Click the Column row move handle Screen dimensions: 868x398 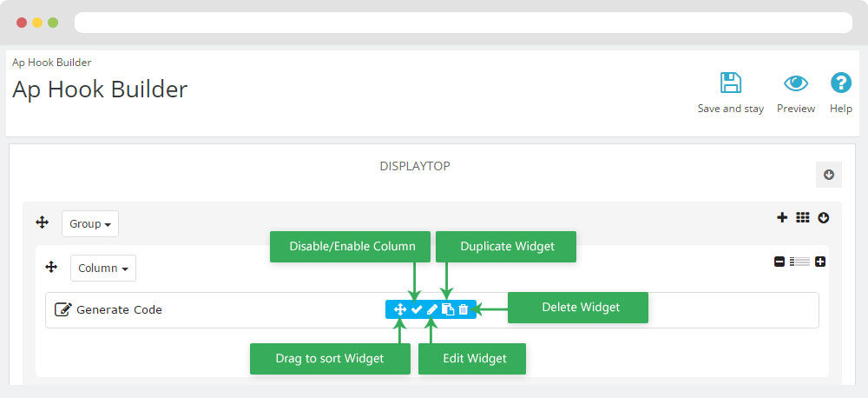(50, 268)
